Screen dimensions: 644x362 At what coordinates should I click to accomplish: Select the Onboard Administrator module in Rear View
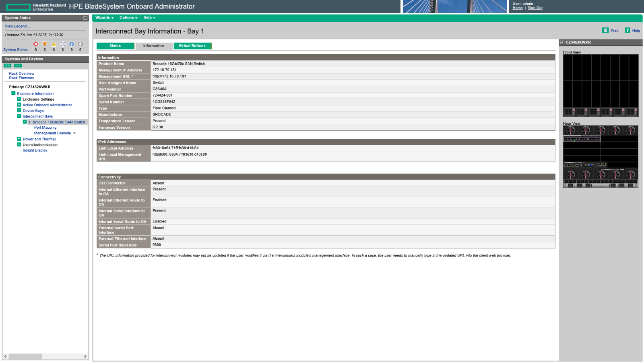click(x=585, y=165)
